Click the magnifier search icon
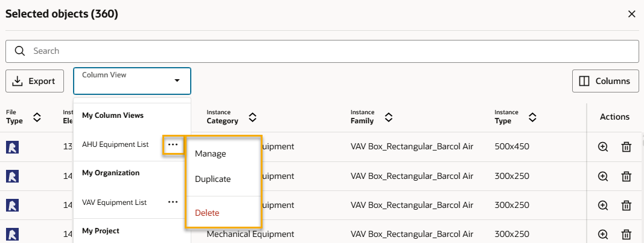 click(20, 51)
